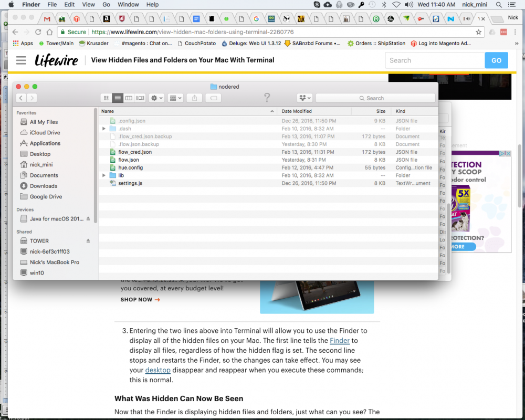Bookmark this page with the star icon
This screenshot has height=420, width=525.
click(x=478, y=32)
